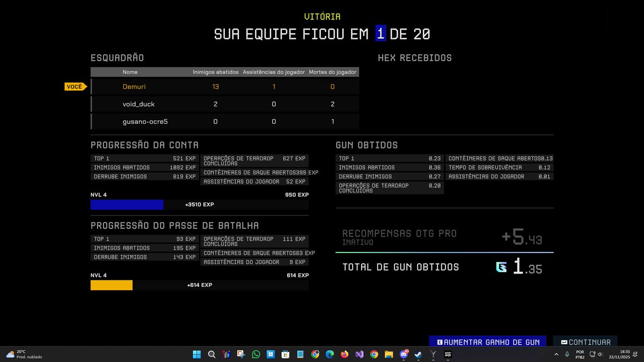Viewport: 644px width, 362px height.
Task: Open WhatsApp from the taskbar
Action: (x=256, y=354)
